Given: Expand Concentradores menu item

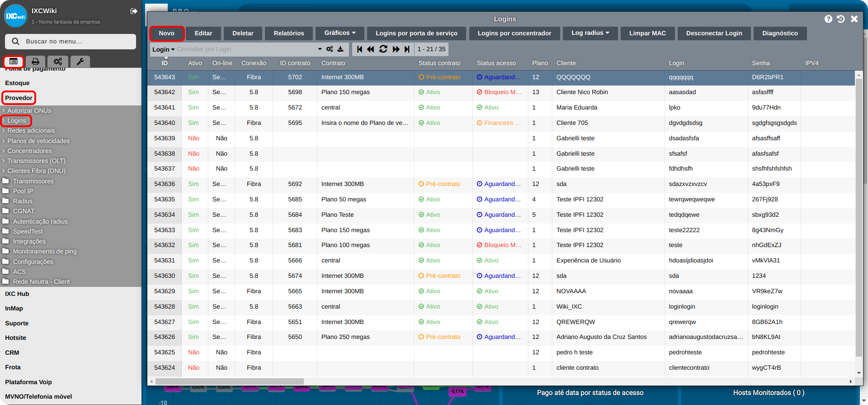Looking at the screenshot, I should (x=29, y=151).
